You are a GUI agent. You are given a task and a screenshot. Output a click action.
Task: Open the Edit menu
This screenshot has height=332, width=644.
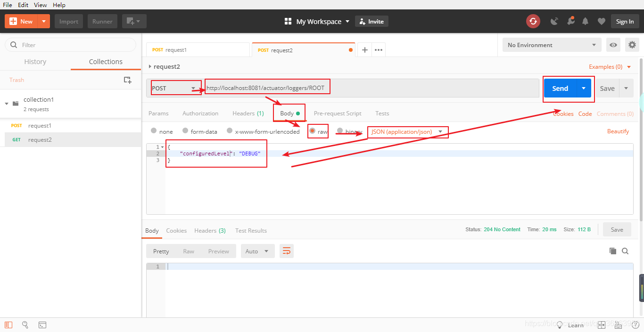pos(23,5)
